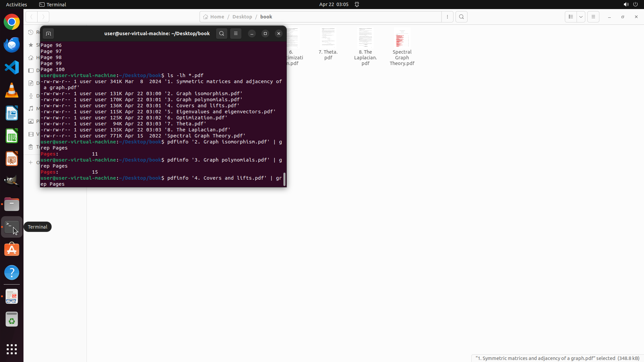The image size is (644, 362).
Task: Launch Google Chrome from the dock
Action: pos(12,22)
